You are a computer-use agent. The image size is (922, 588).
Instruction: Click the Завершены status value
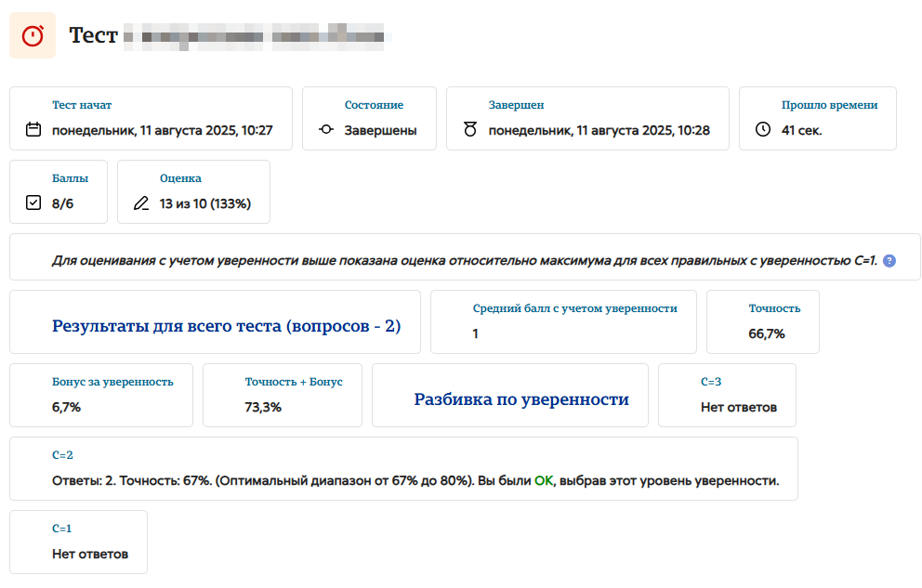[380, 130]
